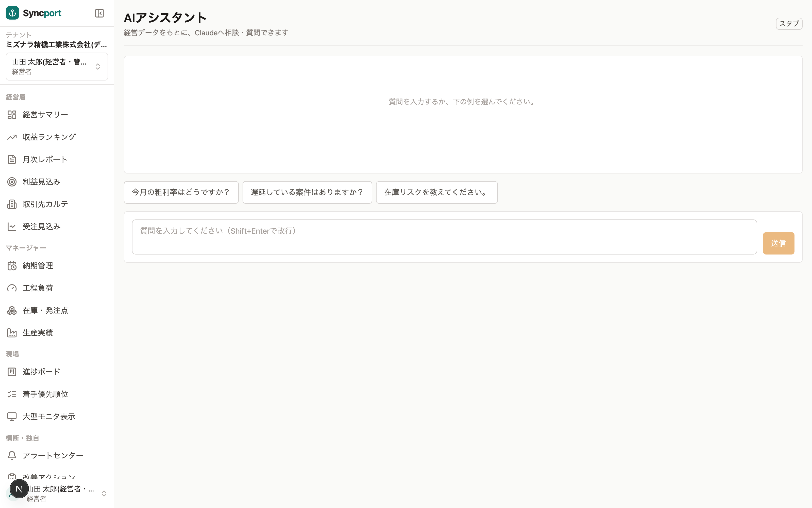Click the Syncport anchor logo icon
Screen dimensions: 812x508
pos(12,13)
